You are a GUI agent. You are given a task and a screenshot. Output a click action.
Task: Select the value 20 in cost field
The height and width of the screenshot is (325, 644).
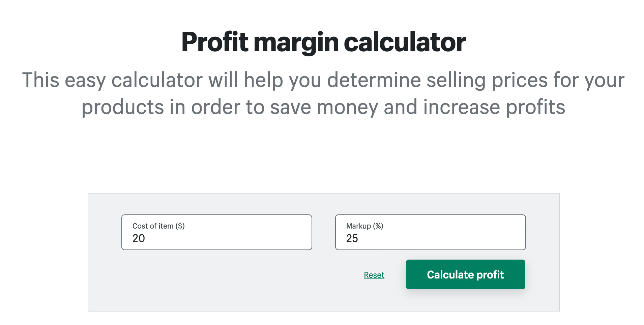138,238
